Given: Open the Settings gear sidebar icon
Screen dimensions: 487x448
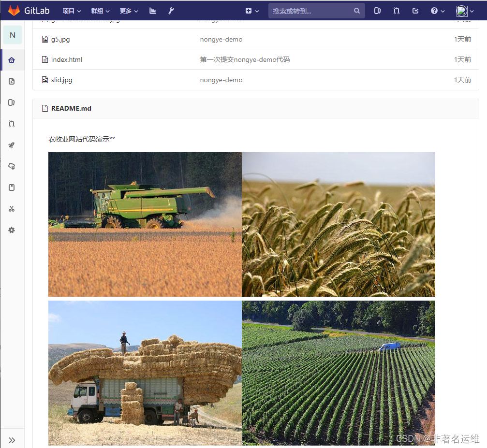Looking at the screenshot, I should tap(12, 230).
